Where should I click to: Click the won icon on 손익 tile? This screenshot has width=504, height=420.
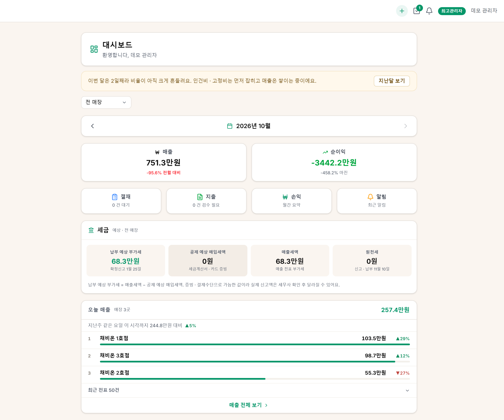pyautogui.click(x=285, y=197)
